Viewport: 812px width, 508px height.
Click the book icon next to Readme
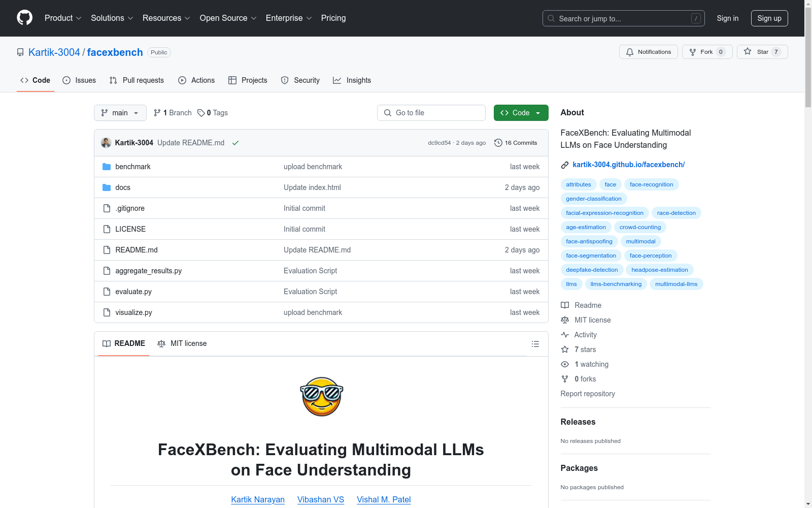coord(565,305)
